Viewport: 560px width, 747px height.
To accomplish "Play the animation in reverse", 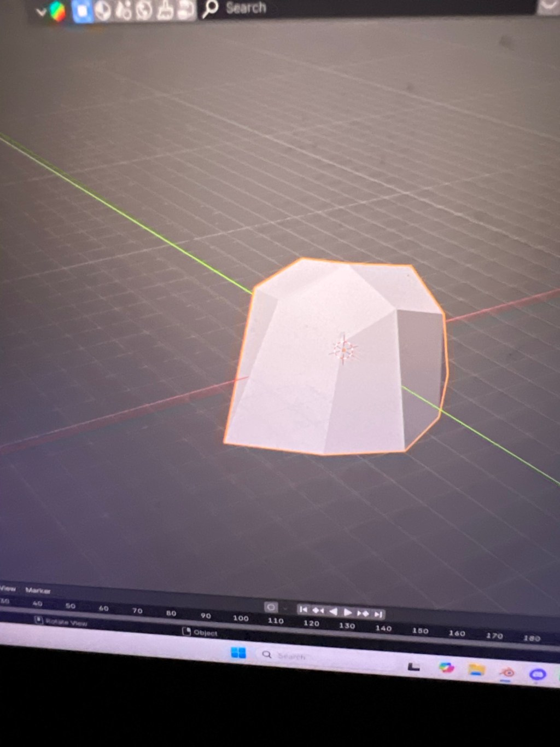I will (x=332, y=611).
